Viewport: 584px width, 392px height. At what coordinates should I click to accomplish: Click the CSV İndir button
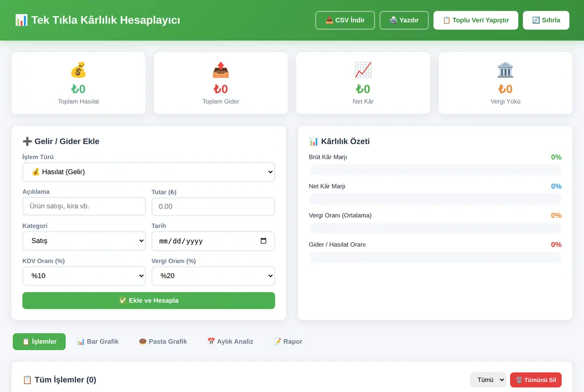coord(345,20)
